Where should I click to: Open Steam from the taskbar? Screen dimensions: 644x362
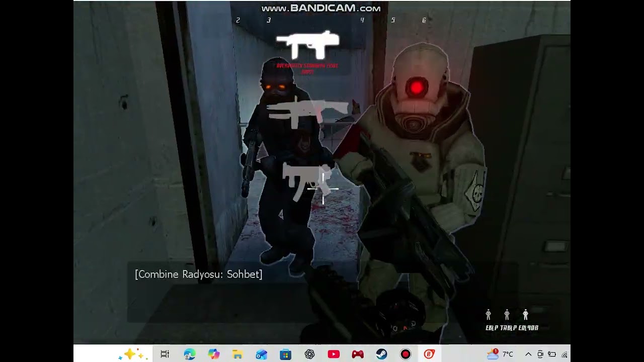pyautogui.click(x=381, y=354)
